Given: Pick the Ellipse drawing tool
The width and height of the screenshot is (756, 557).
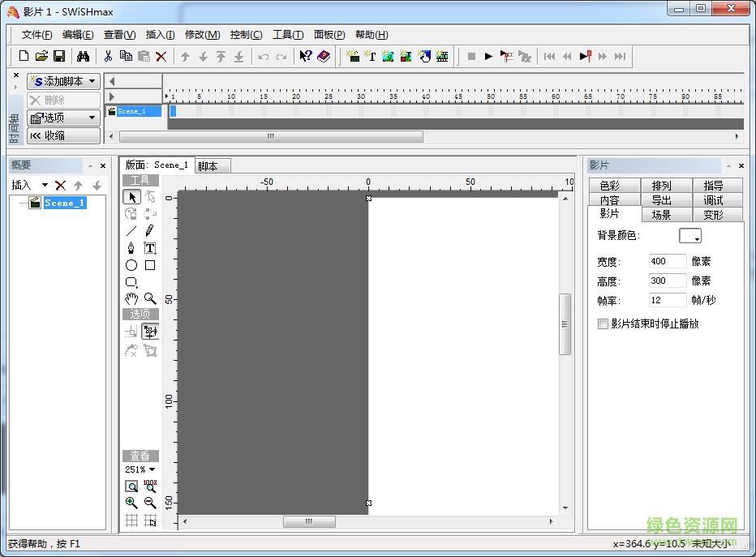Looking at the screenshot, I should click(131, 265).
